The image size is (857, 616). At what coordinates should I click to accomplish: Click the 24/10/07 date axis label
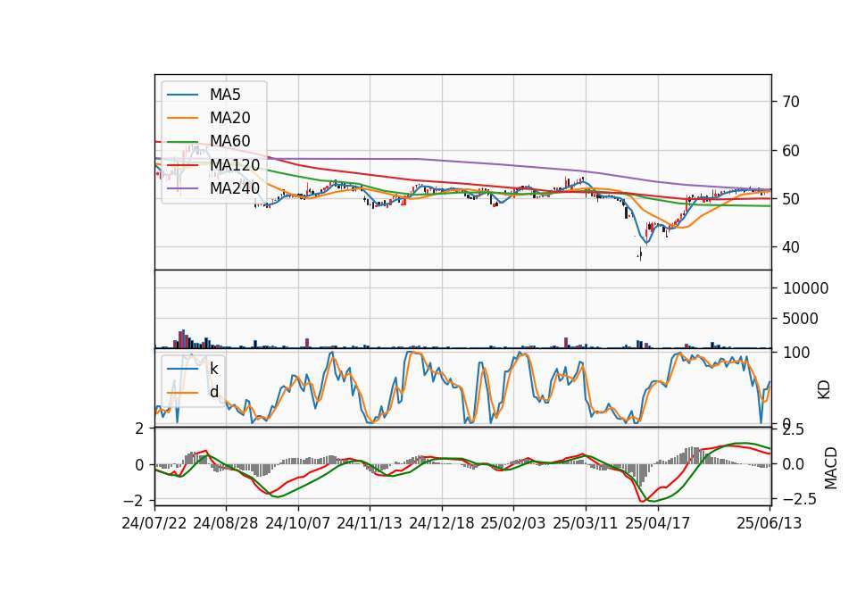point(298,523)
